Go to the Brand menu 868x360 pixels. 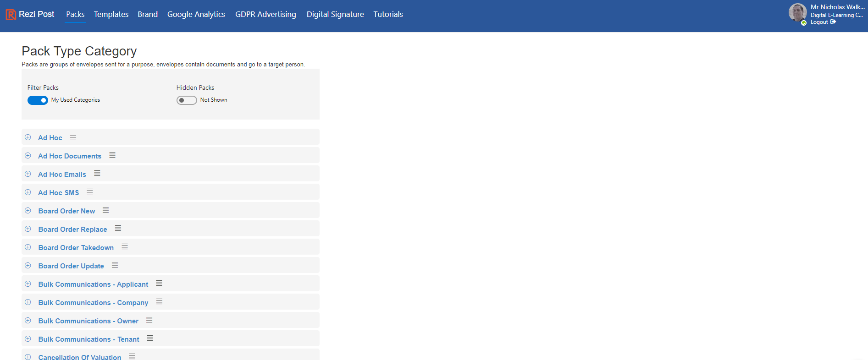[x=148, y=14]
